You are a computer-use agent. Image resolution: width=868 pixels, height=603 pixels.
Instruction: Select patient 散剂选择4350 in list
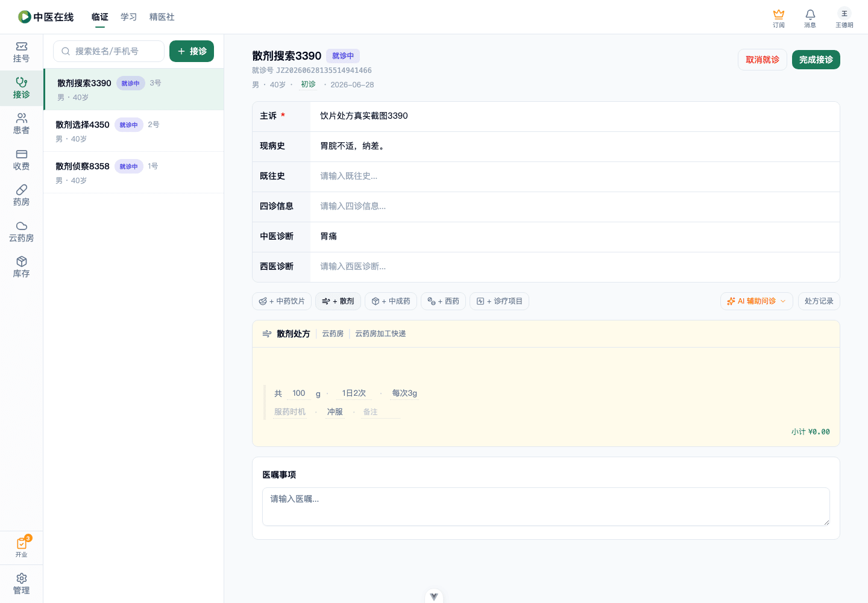(x=134, y=131)
